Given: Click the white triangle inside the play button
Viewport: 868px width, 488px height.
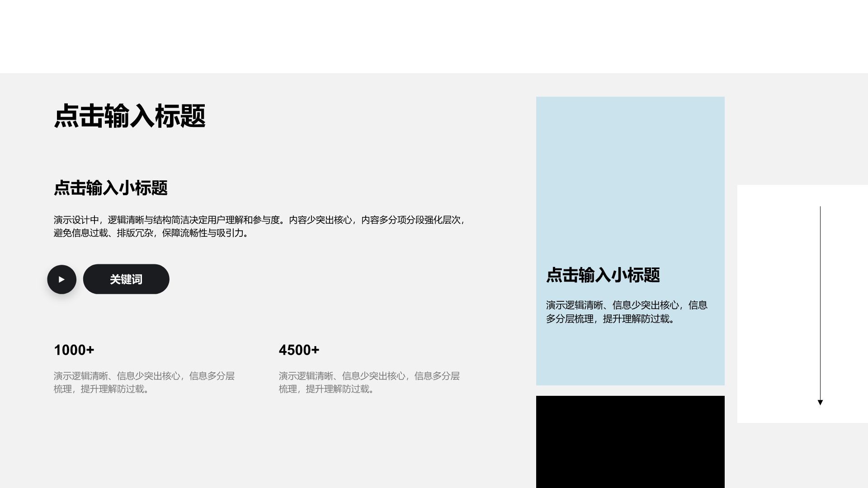Looking at the screenshot, I should click(62, 279).
